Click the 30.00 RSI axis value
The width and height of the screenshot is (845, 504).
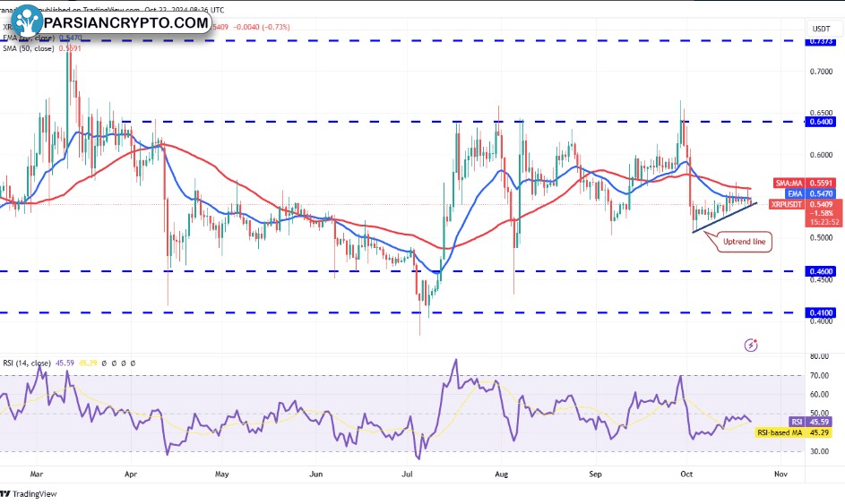(x=819, y=452)
